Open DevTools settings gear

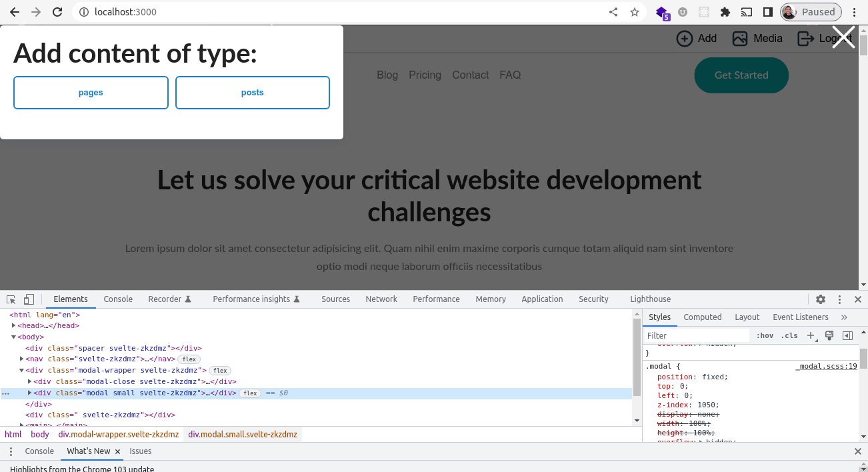pyautogui.click(x=821, y=299)
